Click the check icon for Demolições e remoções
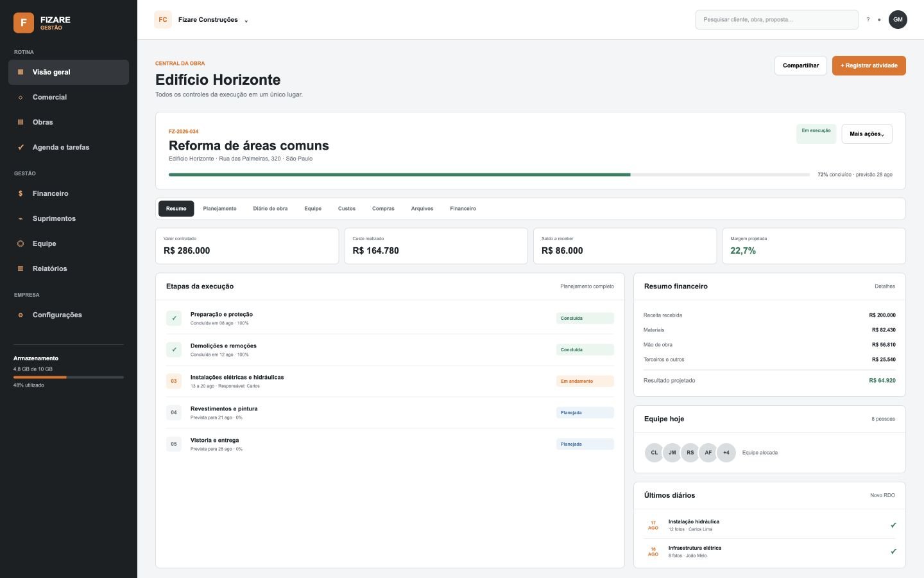Viewport: 924px width, 578px height. [x=174, y=349]
